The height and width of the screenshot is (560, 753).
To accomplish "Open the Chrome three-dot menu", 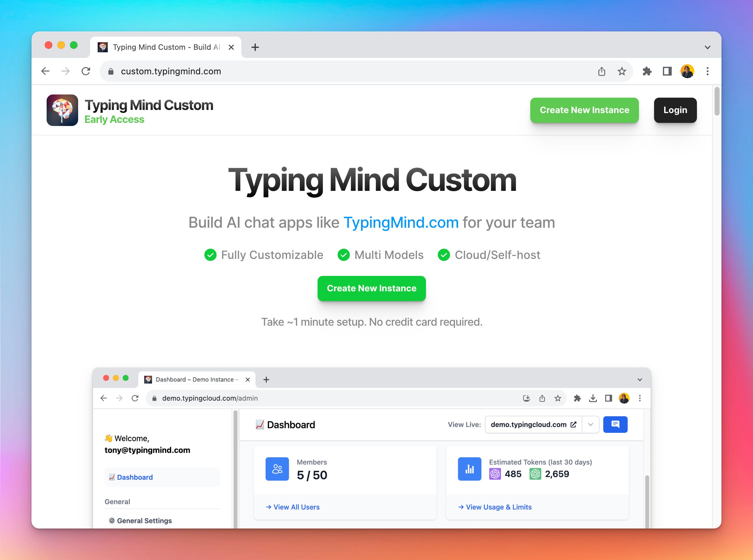I will point(708,71).
